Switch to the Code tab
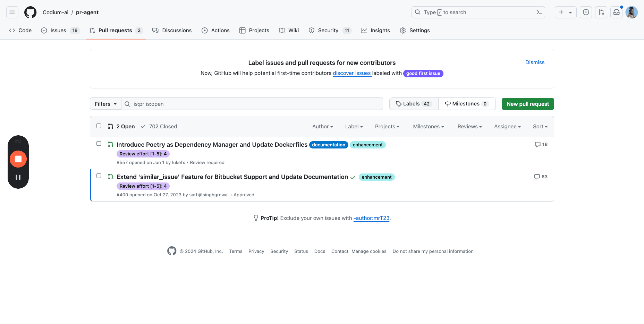Screen dimensions: 644x324 (20, 31)
